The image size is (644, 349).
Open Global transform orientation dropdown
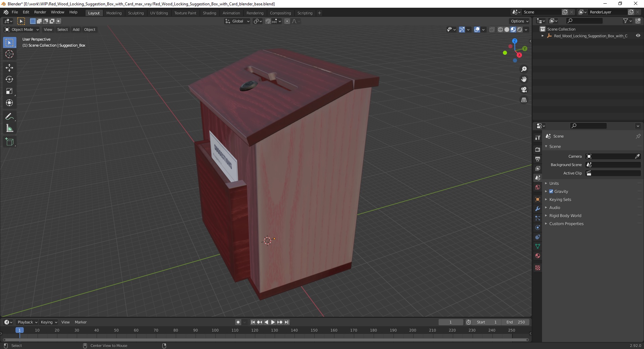pyautogui.click(x=237, y=21)
